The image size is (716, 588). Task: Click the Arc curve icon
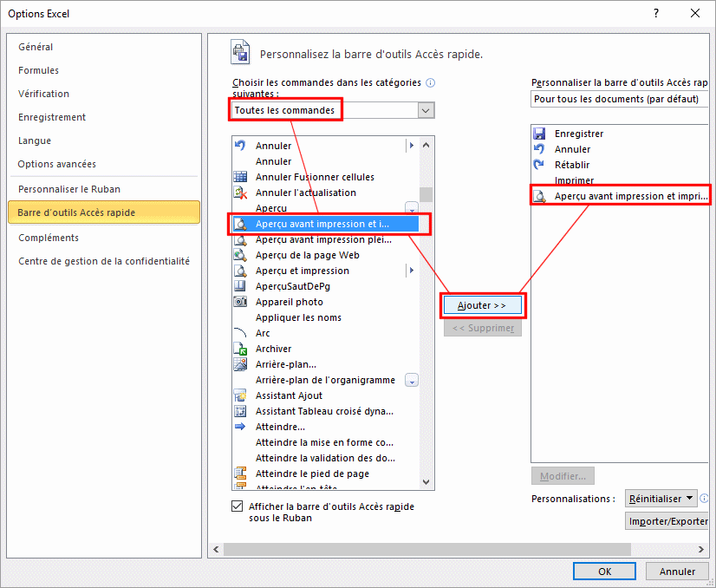(x=240, y=333)
